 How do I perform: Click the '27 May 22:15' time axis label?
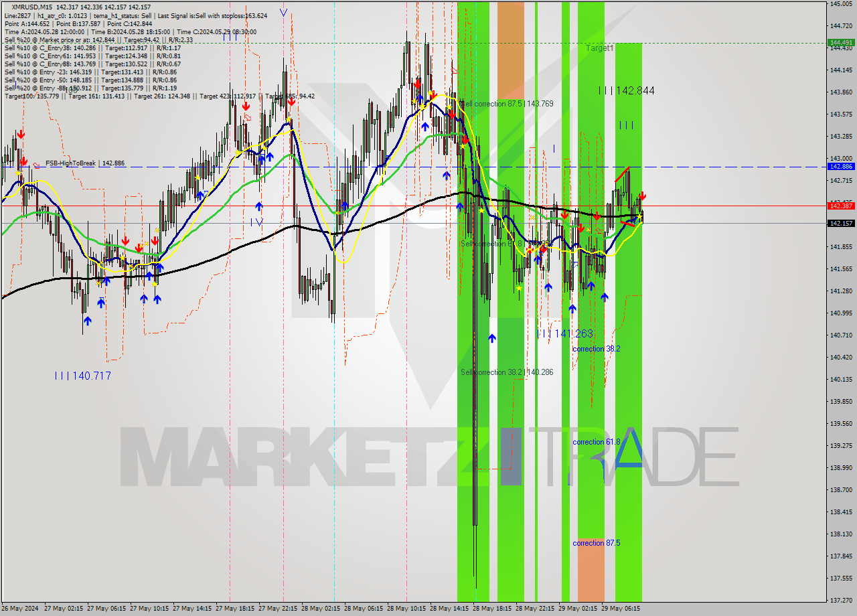[x=278, y=609]
